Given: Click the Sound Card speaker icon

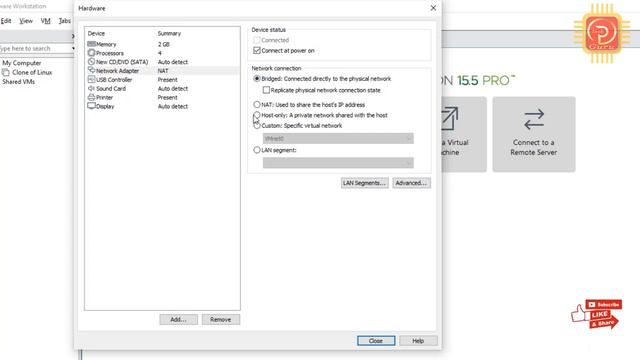Looking at the screenshot, I should [x=91, y=88].
